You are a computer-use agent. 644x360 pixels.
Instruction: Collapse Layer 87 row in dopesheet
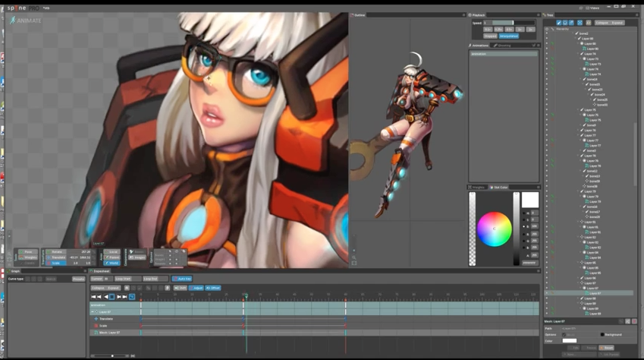click(x=93, y=312)
